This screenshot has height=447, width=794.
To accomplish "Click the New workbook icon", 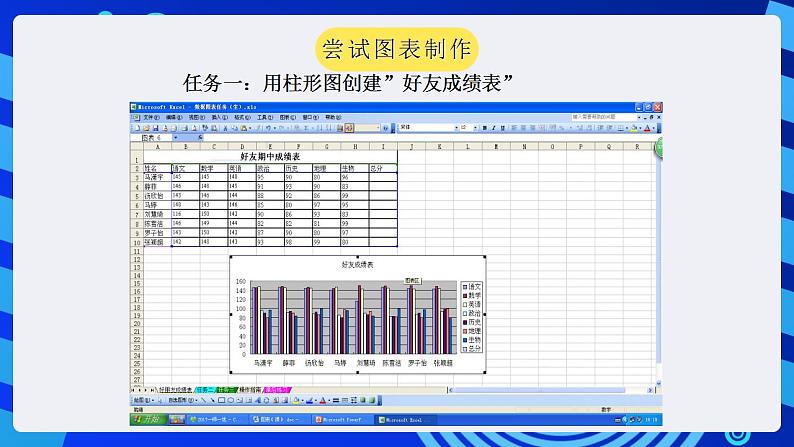I will 137,128.
